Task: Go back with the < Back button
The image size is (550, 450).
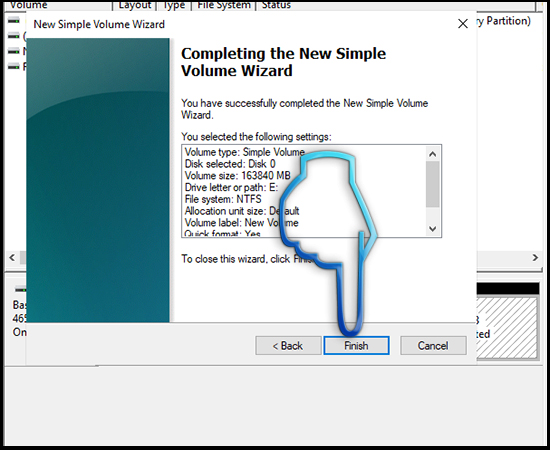Action: coord(288,345)
